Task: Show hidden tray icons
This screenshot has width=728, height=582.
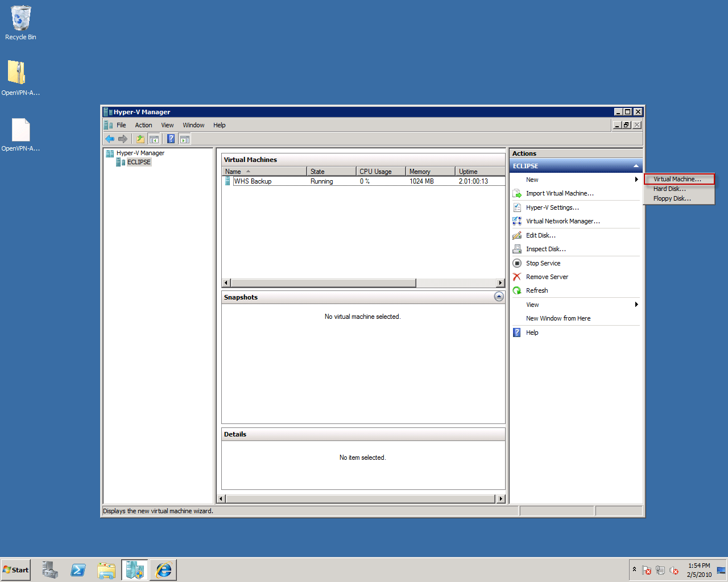Action: pyautogui.click(x=635, y=569)
